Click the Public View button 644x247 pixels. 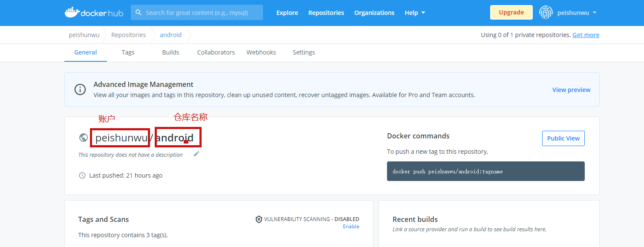(x=563, y=138)
